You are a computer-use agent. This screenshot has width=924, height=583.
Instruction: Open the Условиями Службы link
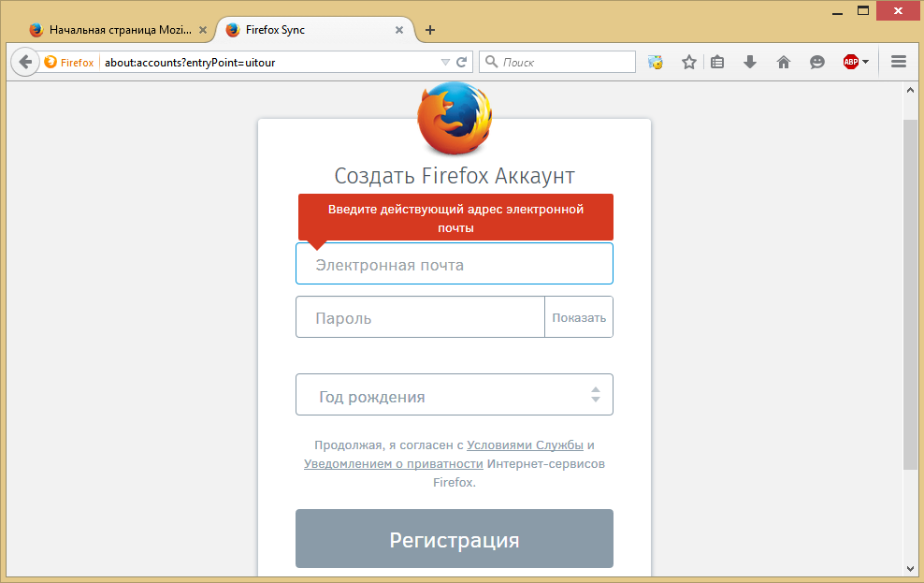click(525, 445)
